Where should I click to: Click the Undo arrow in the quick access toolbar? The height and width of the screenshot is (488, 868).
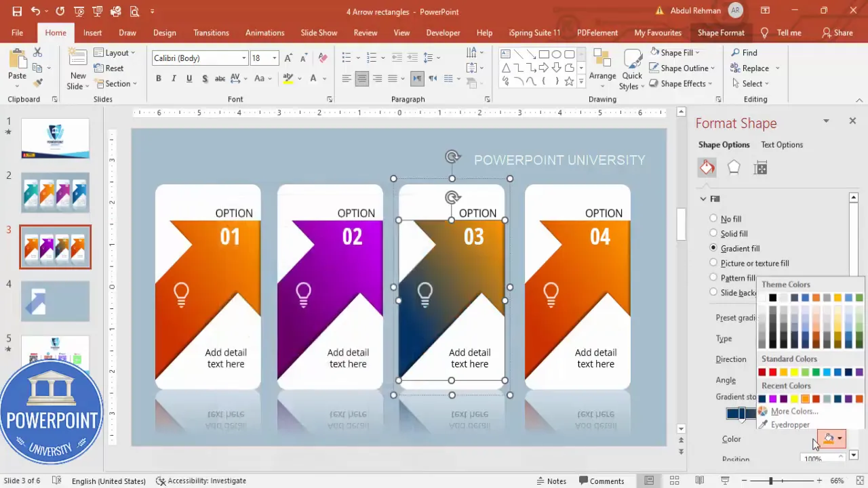[35, 12]
